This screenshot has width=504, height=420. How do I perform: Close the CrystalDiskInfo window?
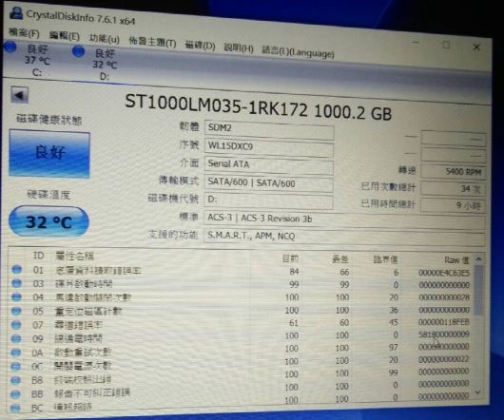[x=476, y=48]
